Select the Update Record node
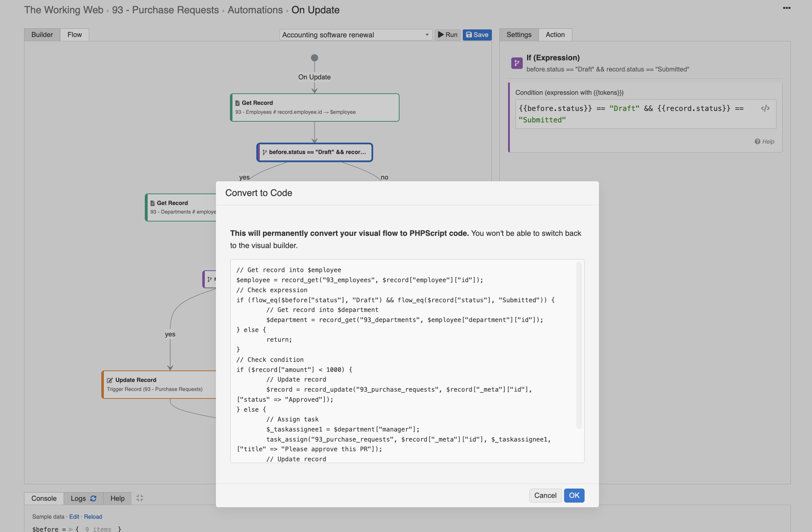 [160, 384]
